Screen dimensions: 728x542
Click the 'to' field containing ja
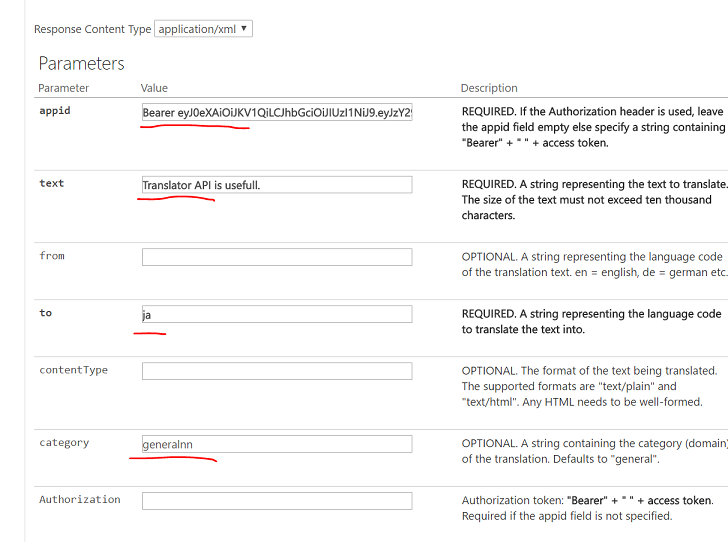(x=277, y=314)
